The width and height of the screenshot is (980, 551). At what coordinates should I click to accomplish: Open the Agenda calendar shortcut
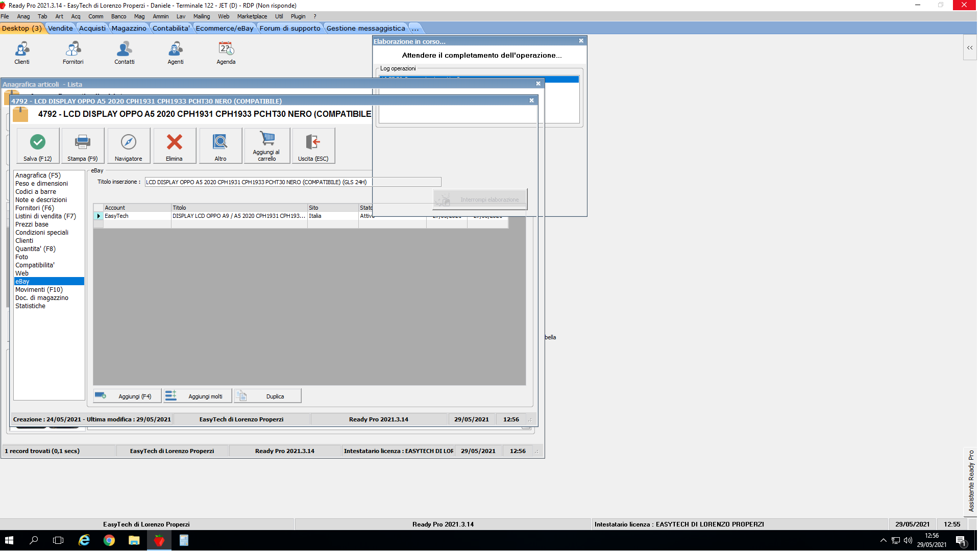point(226,53)
